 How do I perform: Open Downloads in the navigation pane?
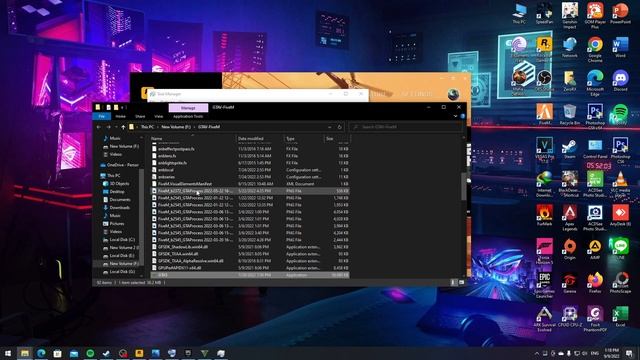pos(116,208)
